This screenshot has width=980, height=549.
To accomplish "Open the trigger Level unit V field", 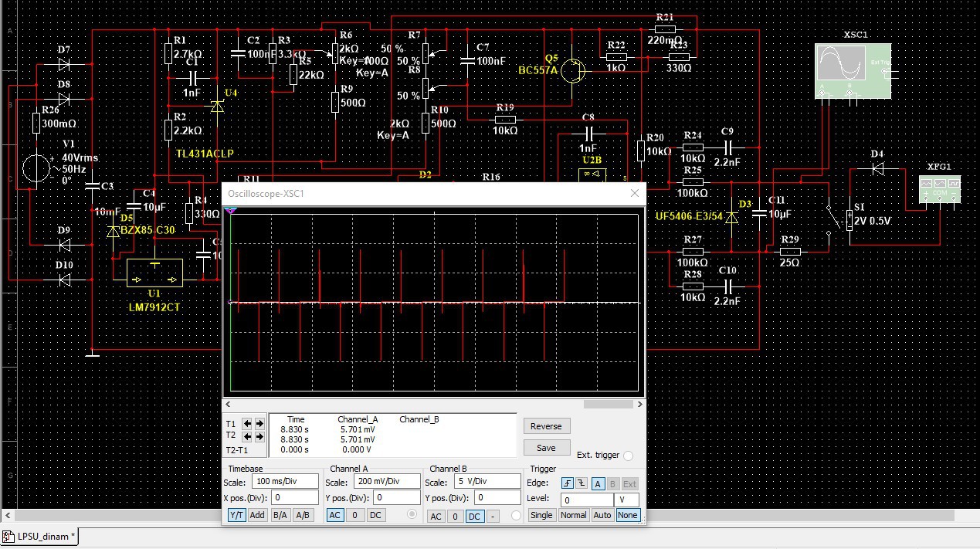I will click(626, 500).
